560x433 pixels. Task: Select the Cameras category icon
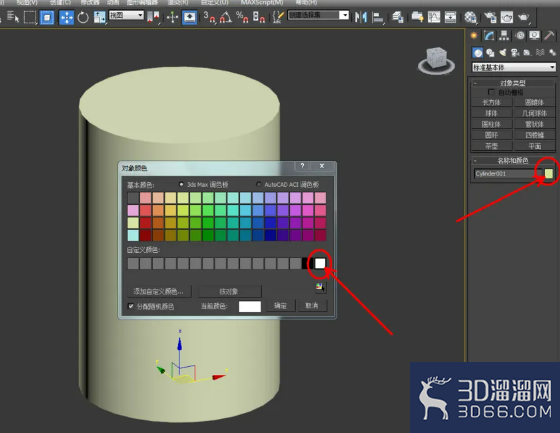pos(515,53)
